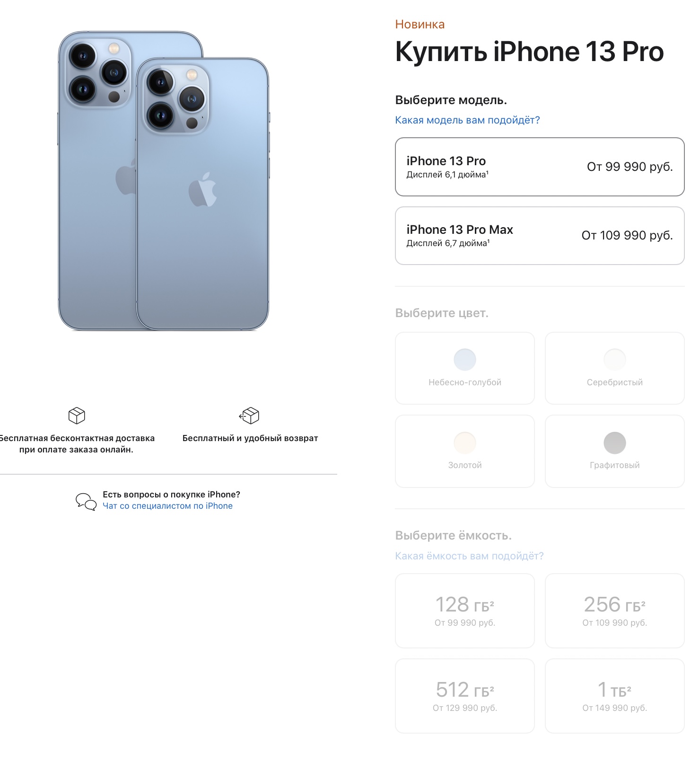Choose the Серебристый color option

click(x=615, y=368)
